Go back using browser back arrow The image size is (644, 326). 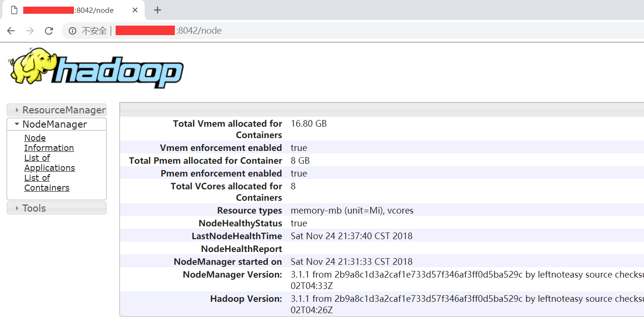(x=11, y=31)
